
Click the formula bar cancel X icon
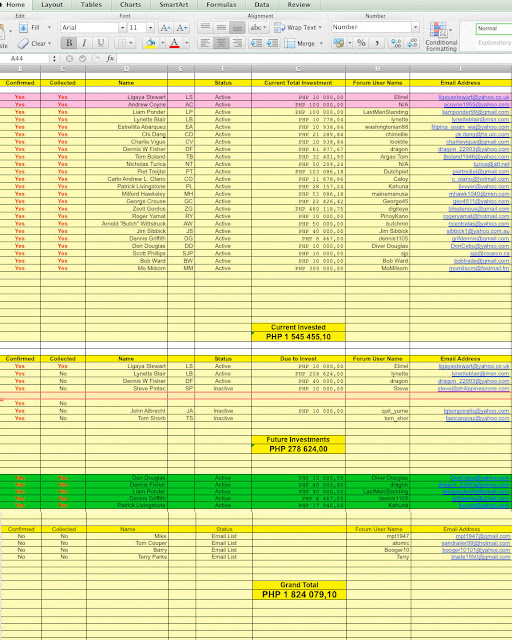tap(69, 58)
